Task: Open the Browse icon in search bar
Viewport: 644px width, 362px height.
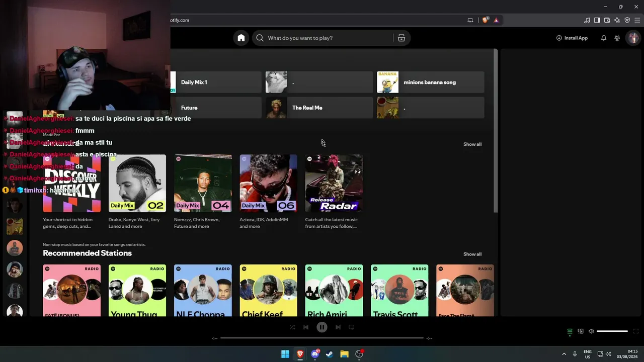Action: 401,38
